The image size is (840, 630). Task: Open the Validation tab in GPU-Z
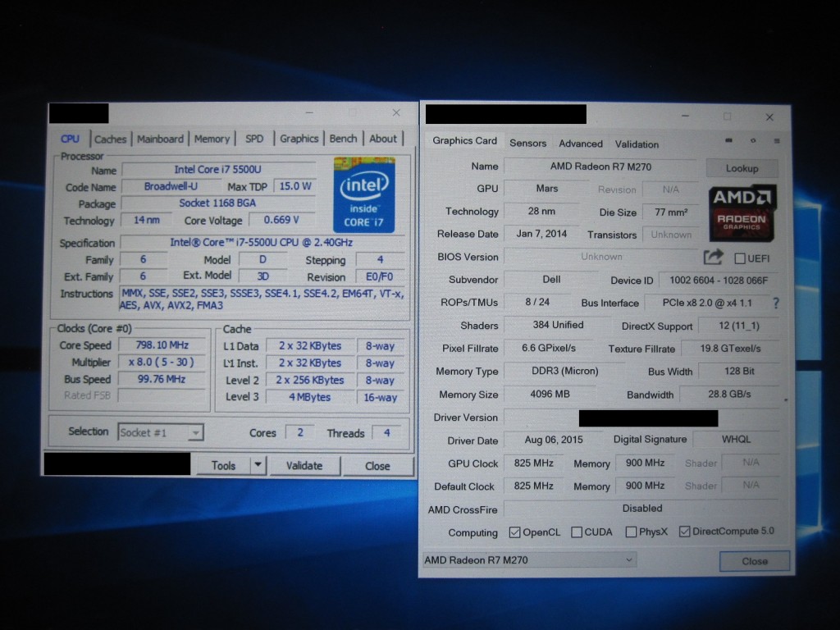click(637, 144)
